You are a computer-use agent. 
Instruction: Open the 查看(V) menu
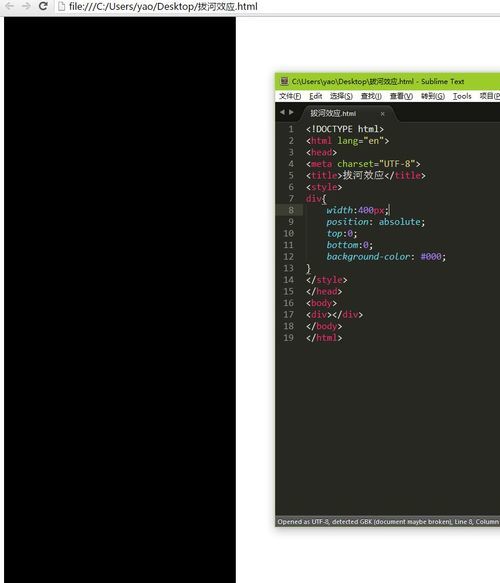coord(401,96)
